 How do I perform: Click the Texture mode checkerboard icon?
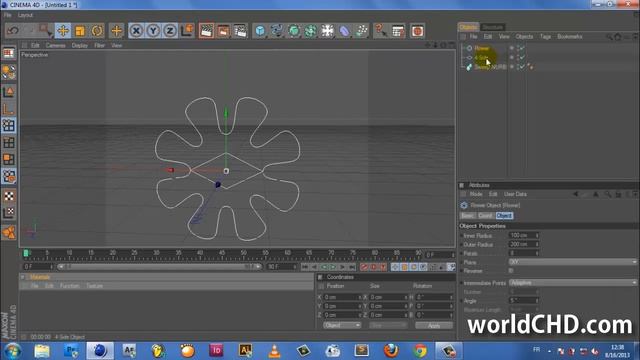[x=9, y=196]
